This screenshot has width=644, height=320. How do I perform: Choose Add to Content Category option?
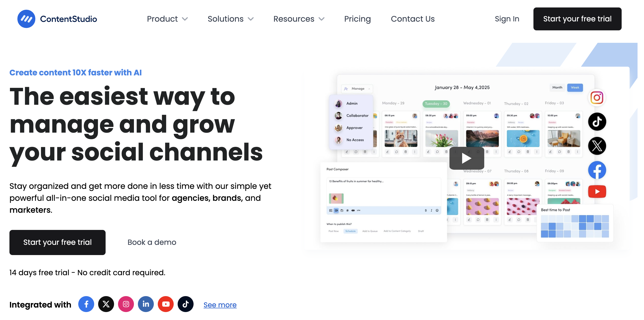397,231
